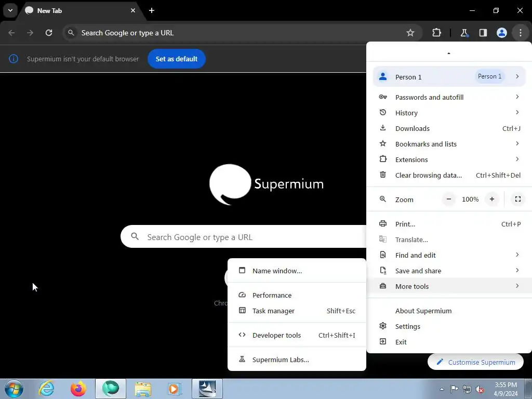This screenshot has height=399, width=532.
Task: Click the History clock icon in menu
Action: point(383,112)
